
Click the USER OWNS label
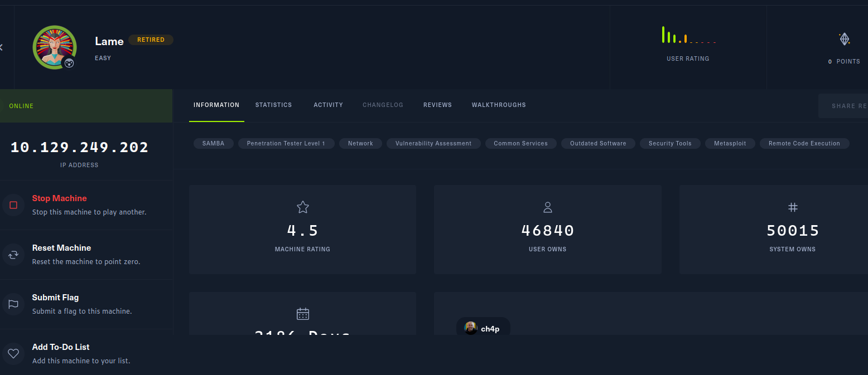548,249
